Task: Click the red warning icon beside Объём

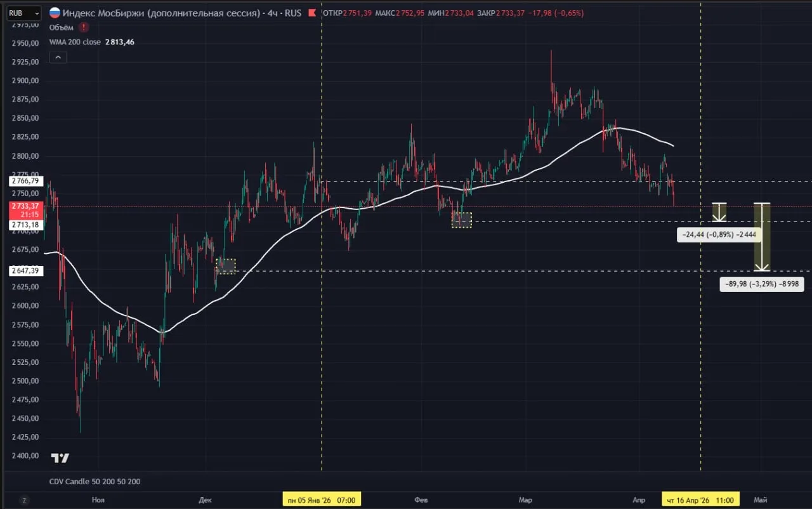Action: coord(84,27)
